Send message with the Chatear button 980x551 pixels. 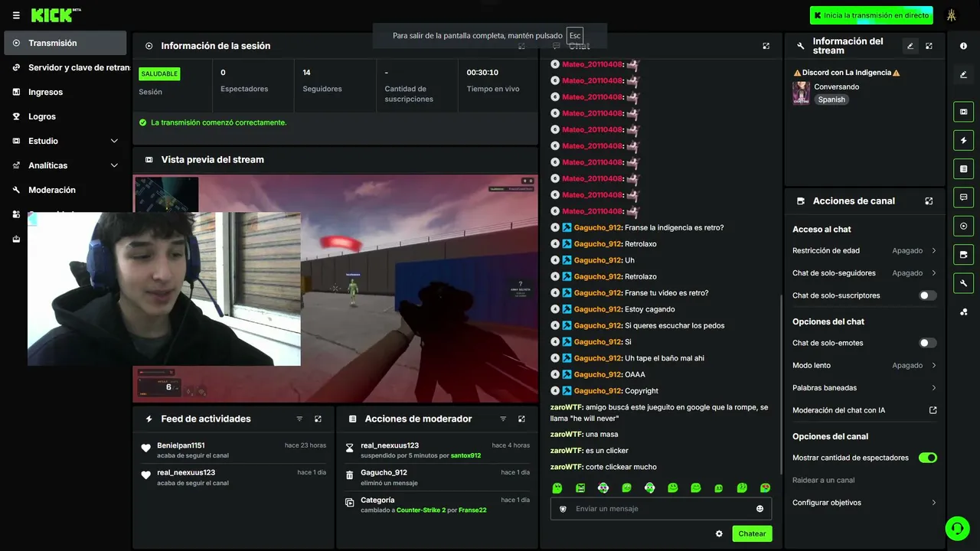tap(752, 534)
